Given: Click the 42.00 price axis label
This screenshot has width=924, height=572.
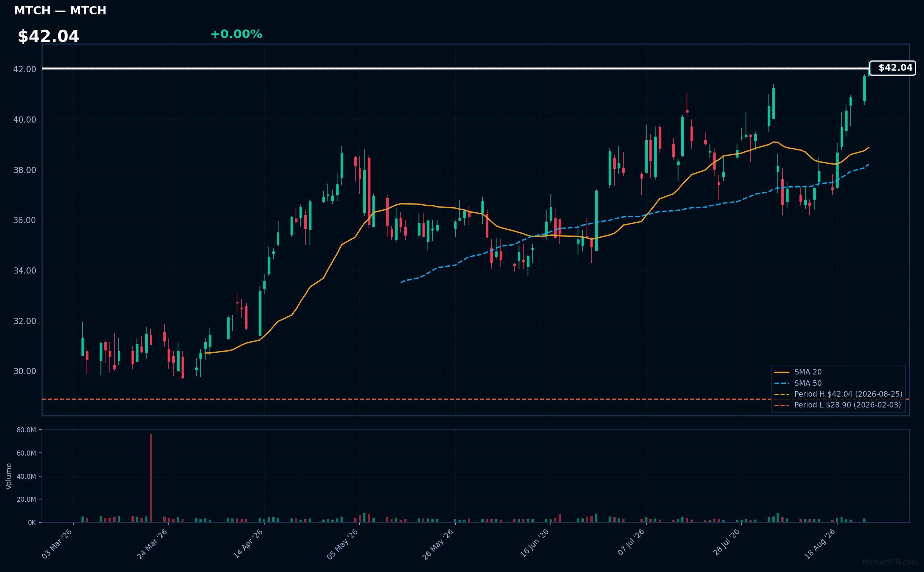Looking at the screenshot, I should [x=25, y=69].
